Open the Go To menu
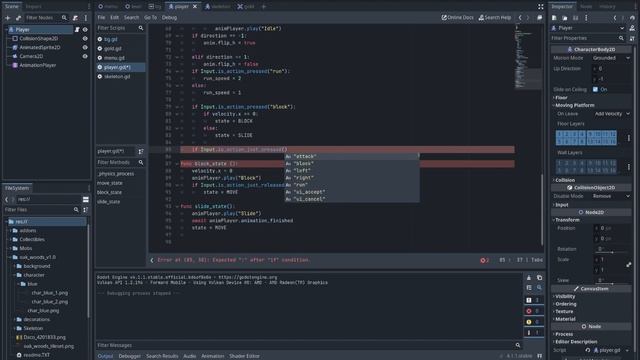Viewport: 640px width, 360px height. click(150, 18)
